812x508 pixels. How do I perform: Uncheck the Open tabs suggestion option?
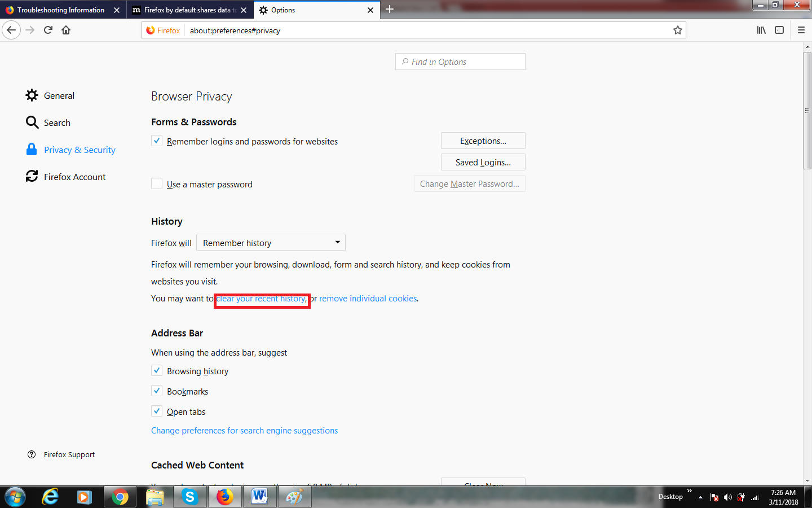(x=156, y=411)
